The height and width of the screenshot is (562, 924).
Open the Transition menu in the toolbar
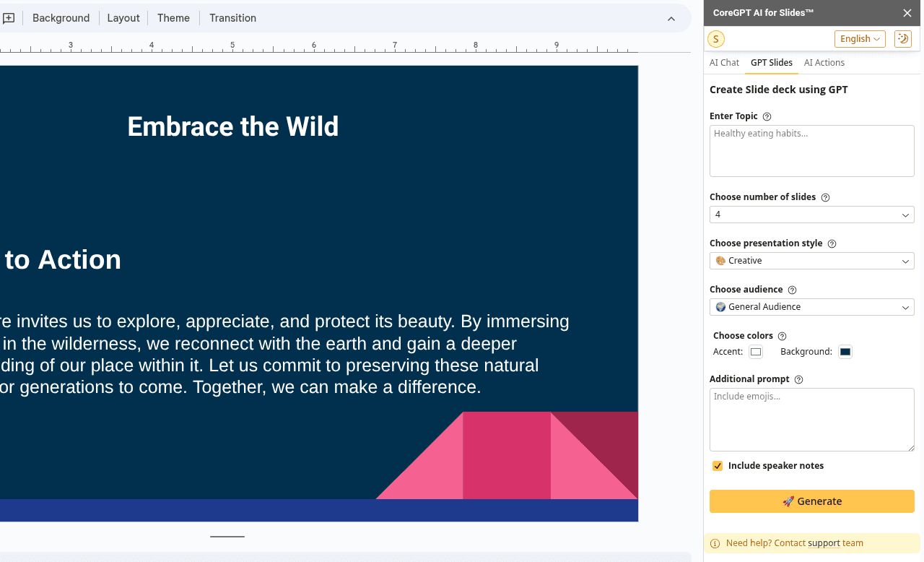point(232,17)
